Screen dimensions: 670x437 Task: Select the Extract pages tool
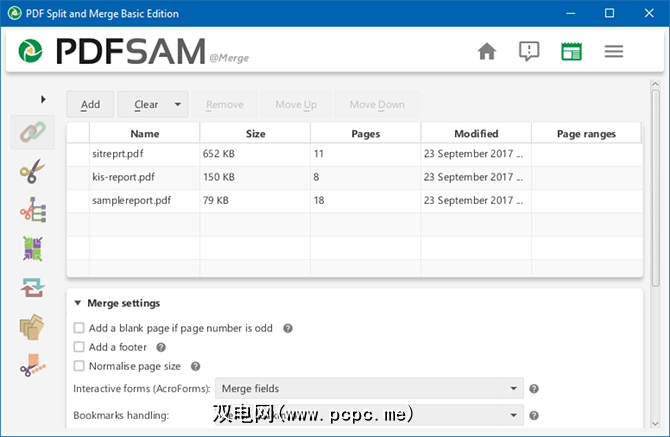point(32,327)
